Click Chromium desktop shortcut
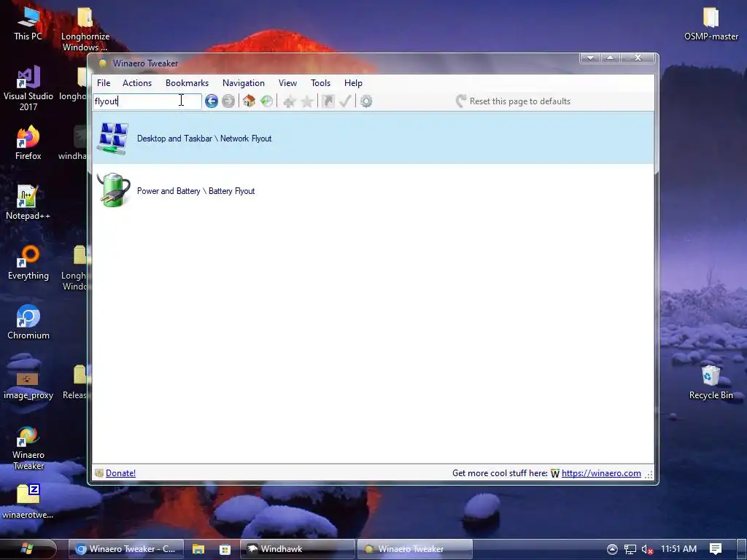The width and height of the screenshot is (747, 560). [x=28, y=322]
